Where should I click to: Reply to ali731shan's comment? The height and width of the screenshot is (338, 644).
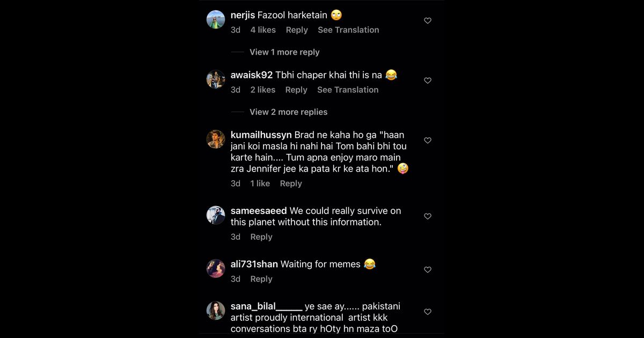pos(261,279)
